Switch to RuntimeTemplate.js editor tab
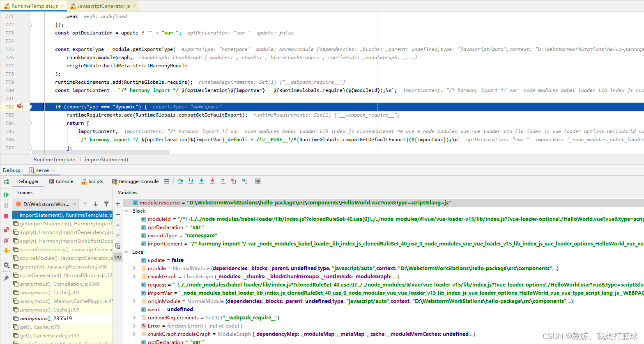Viewport: 644px width, 344px height. point(34,6)
